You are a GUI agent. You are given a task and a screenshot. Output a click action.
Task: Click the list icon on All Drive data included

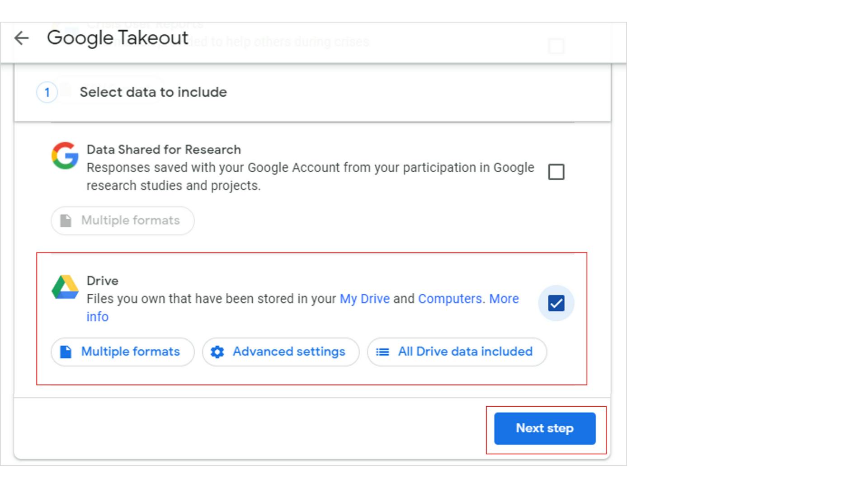pyautogui.click(x=382, y=352)
